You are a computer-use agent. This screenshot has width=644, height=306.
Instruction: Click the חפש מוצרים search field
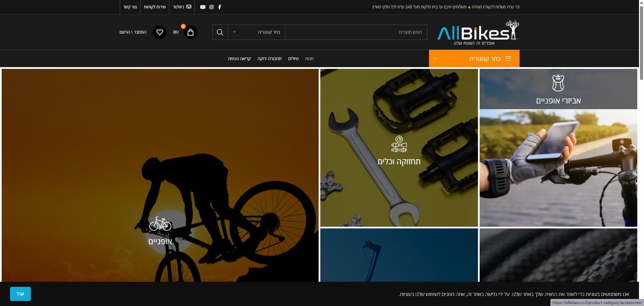(356, 32)
